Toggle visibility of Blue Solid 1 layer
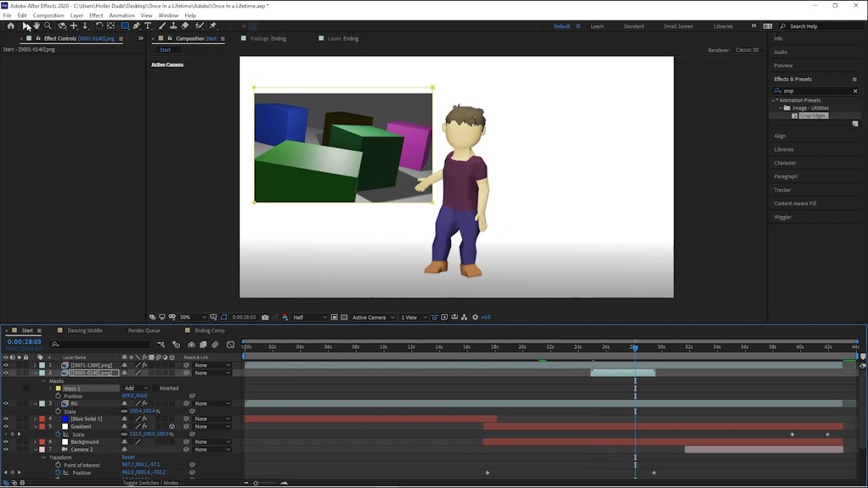Image resolution: width=868 pixels, height=488 pixels. coord(6,419)
